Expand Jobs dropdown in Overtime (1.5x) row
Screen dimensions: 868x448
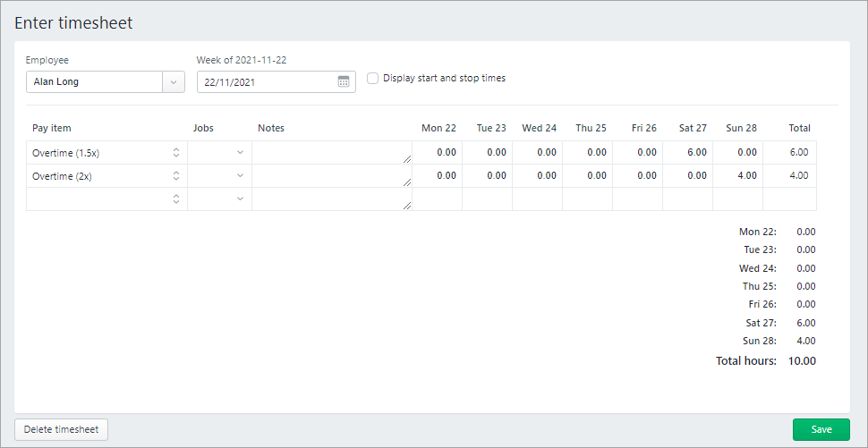[x=239, y=153]
